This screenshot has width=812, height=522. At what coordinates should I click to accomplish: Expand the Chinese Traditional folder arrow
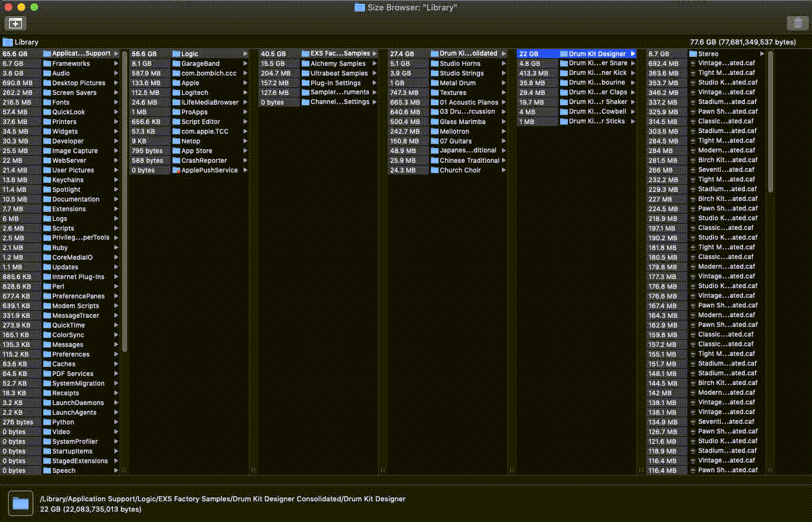pos(504,160)
